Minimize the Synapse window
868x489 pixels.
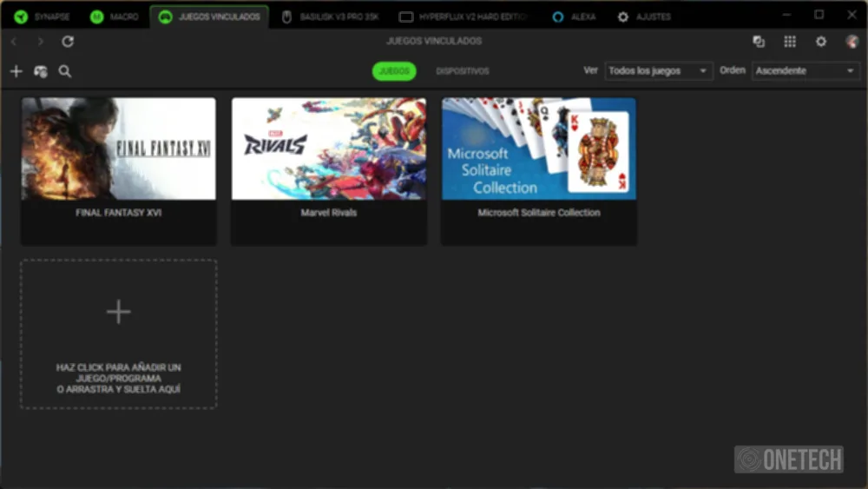click(786, 15)
